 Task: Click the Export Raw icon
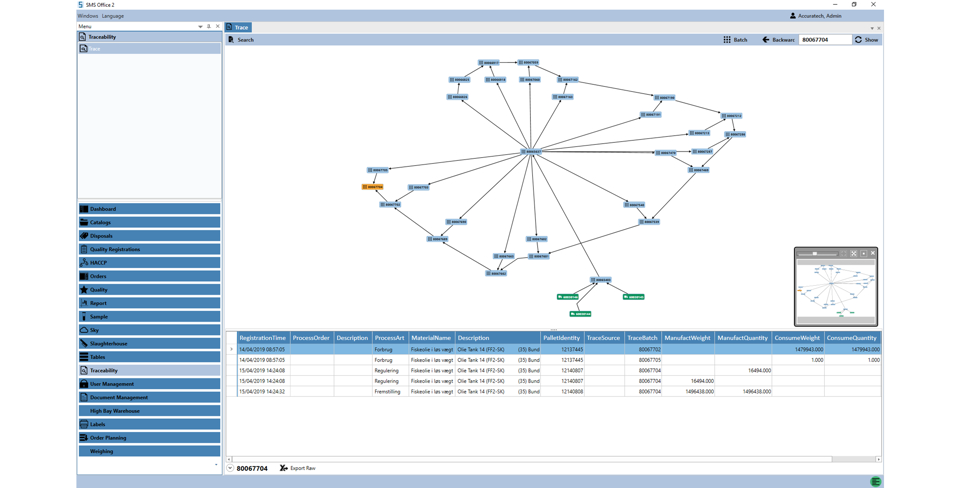[x=284, y=468]
